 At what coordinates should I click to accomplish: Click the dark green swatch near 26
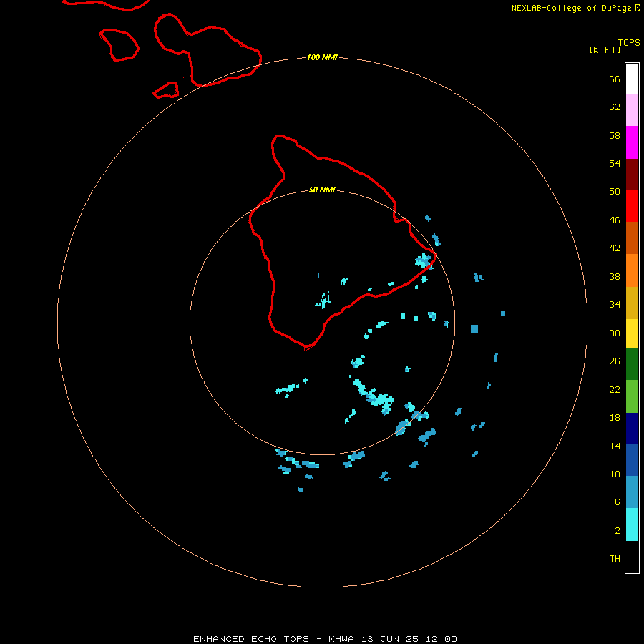(x=632, y=364)
